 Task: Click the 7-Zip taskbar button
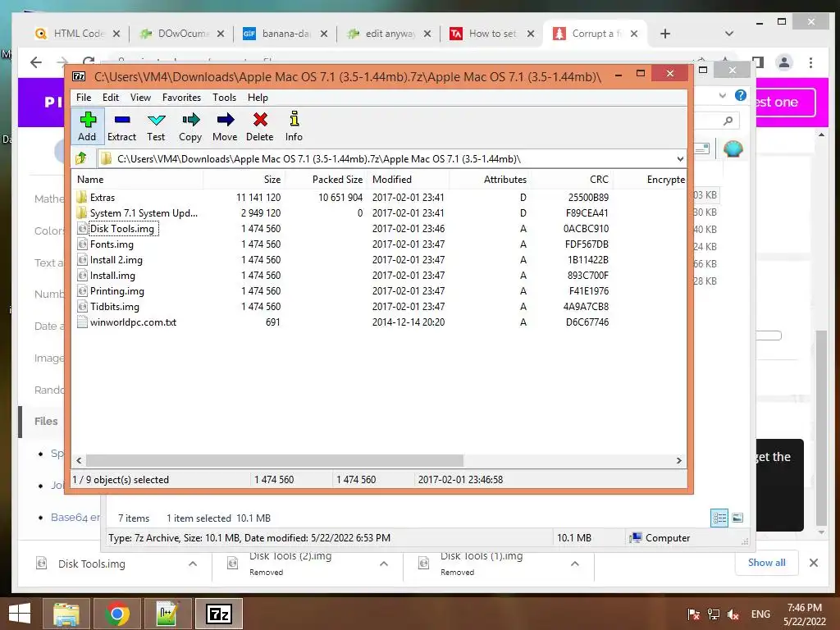[x=218, y=614]
